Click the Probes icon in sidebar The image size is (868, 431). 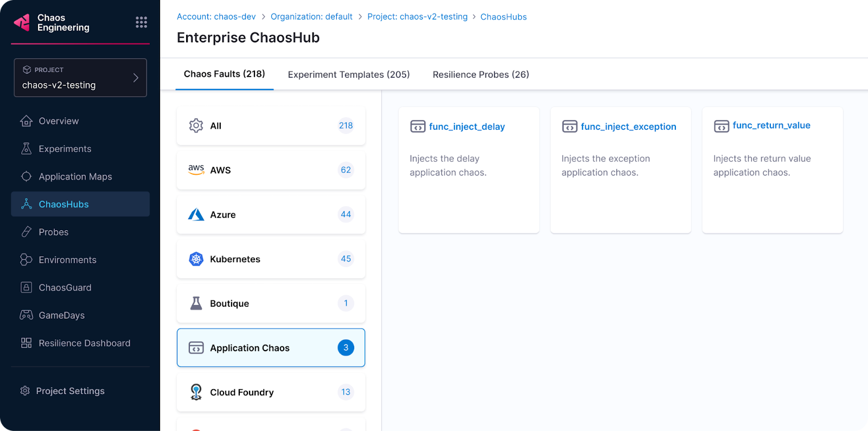click(x=26, y=232)
